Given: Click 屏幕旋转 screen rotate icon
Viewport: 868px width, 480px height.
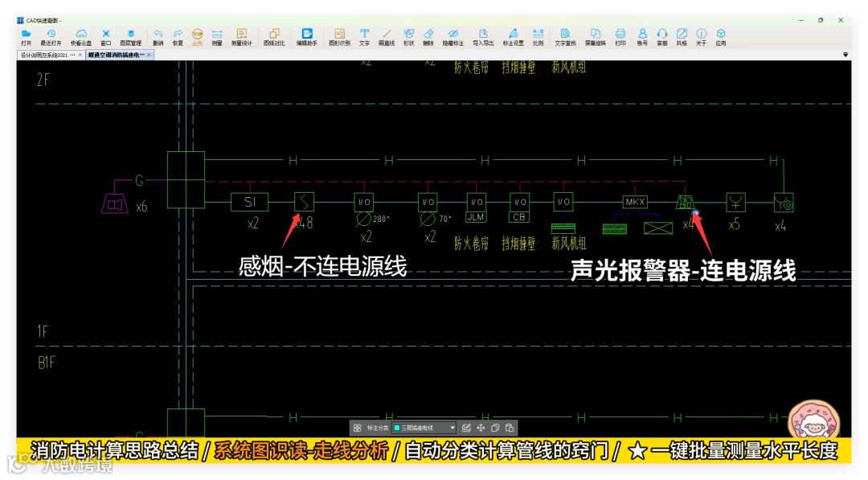Looking at the screenshot, I should click(x=595, y=37).
